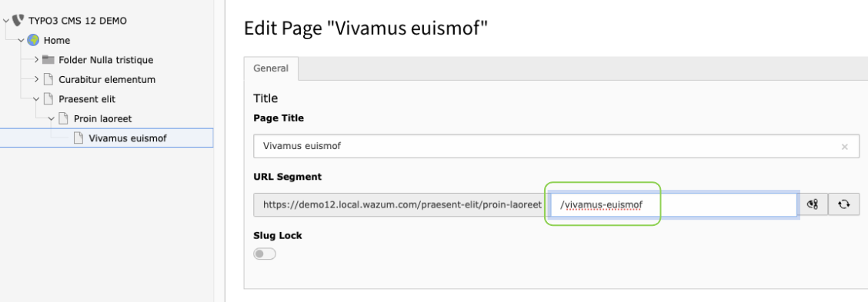Recalculate the URL segment from page title
This screenshot has height=302, width=868.
(843, 204)
